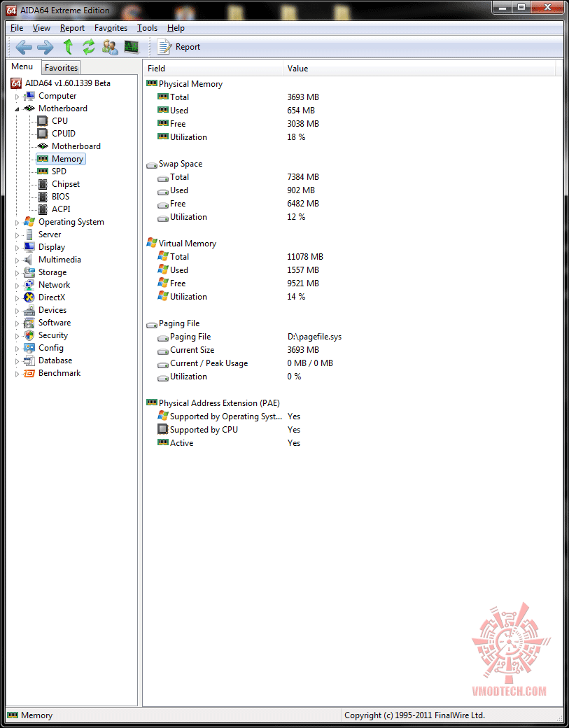The height and width of the screenshot is (728, 569).
Task: Expand the DirectX tree node
Action: click(x=17, y=297)
